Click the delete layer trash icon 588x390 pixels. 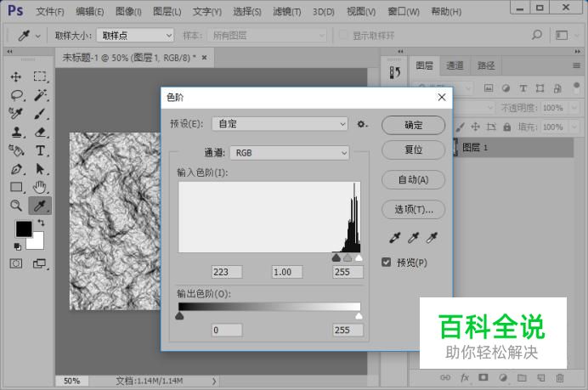coord(559,377)
